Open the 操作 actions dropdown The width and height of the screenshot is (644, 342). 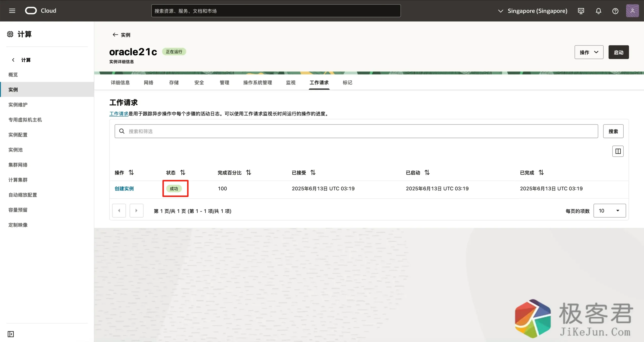589,52
